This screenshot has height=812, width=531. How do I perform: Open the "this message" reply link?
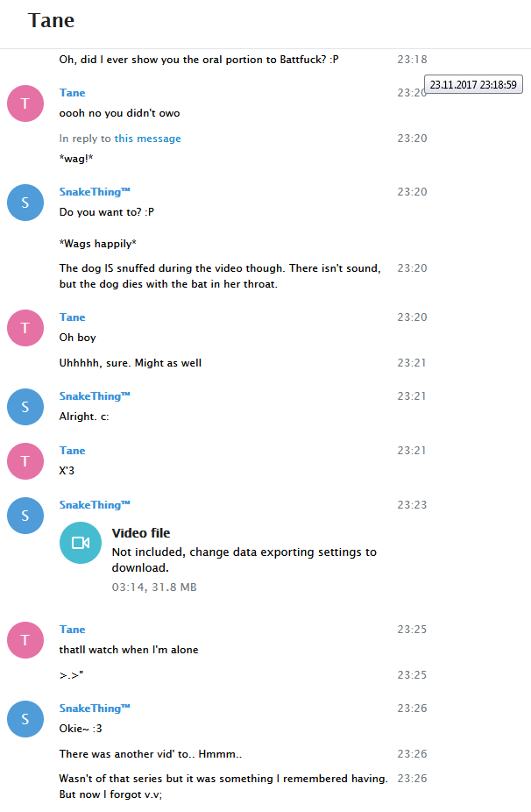[147, 139]
